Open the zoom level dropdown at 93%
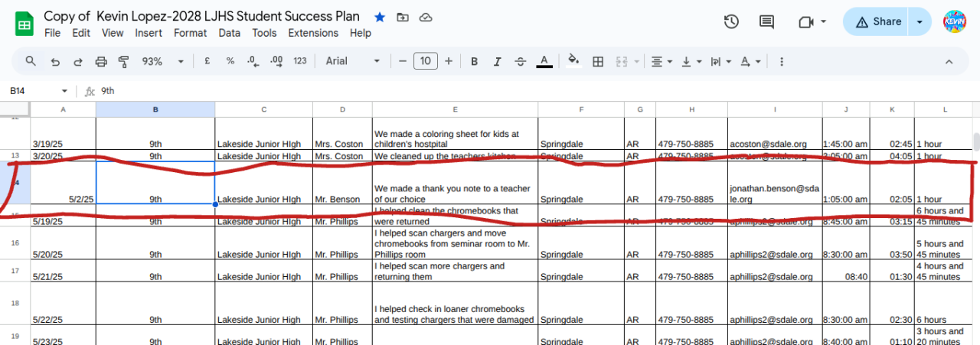Viewport: 980px width, 345px height. point(162,61)
